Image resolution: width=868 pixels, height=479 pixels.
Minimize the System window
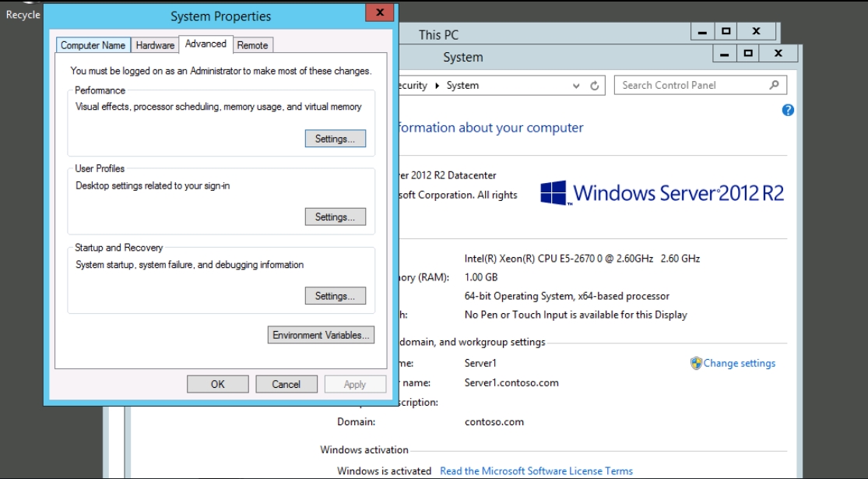[724, 54]
